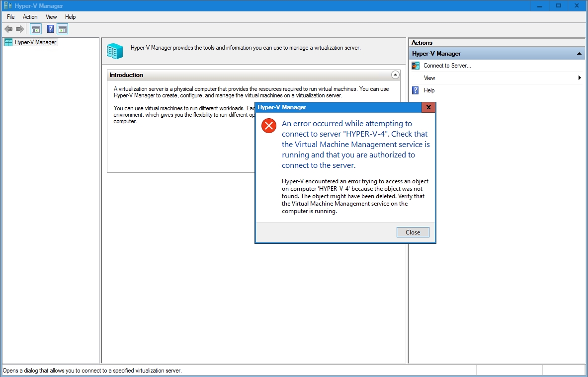The image size is (588, 377).
Task: Maximize the Hyper-V Manager window
Action: coord(558,5)
